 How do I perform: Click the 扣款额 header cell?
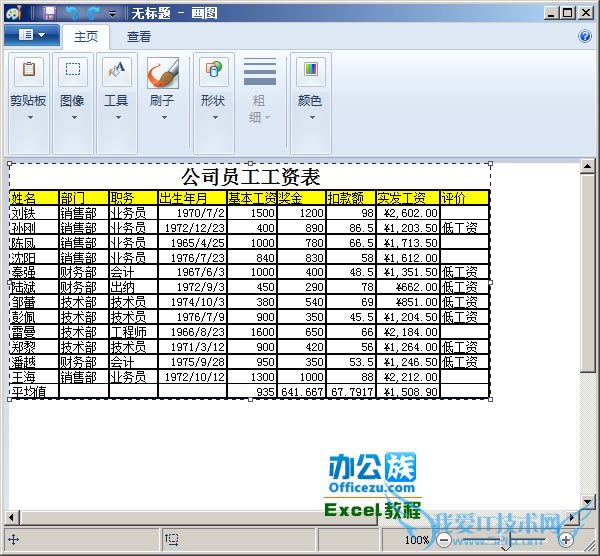click(x=351, y=198)
